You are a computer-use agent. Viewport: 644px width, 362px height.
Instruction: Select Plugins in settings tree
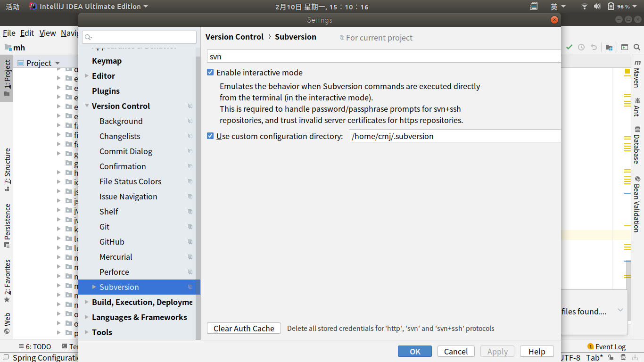pyautogui.click(x=106, y=91)
